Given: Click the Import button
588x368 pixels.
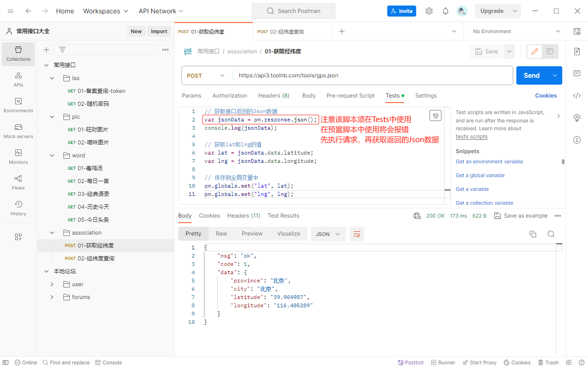Looking at the screenshot, I should [159, 31].
